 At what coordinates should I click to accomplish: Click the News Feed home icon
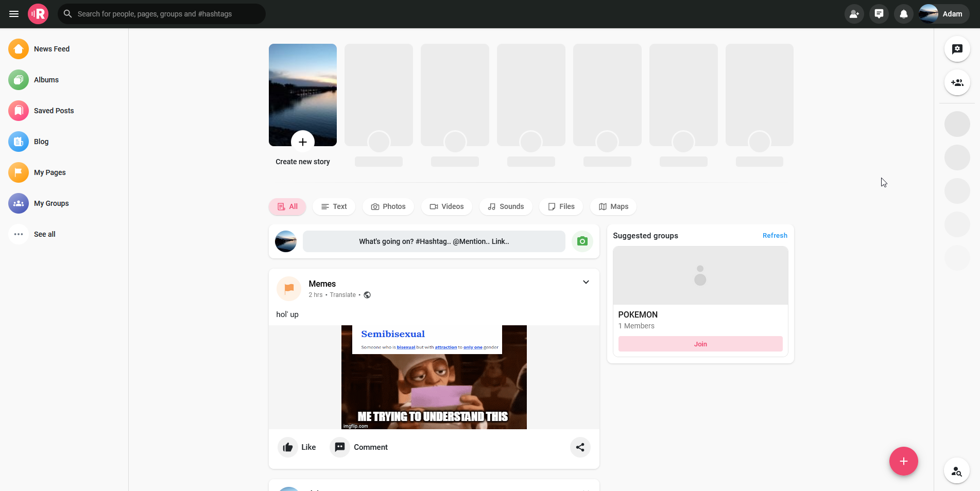(x=19, y=49)
